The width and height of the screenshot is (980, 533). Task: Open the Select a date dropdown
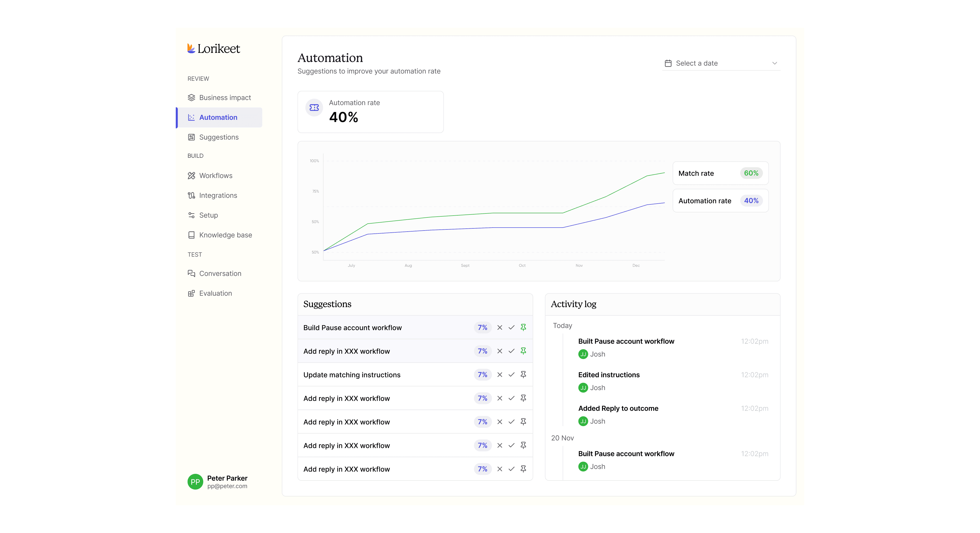[721, 63]
